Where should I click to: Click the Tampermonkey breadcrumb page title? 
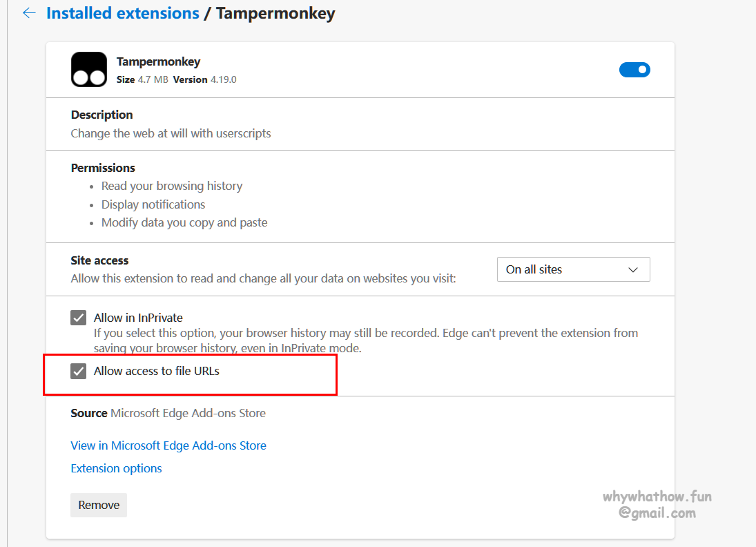[x=275, y=13]
